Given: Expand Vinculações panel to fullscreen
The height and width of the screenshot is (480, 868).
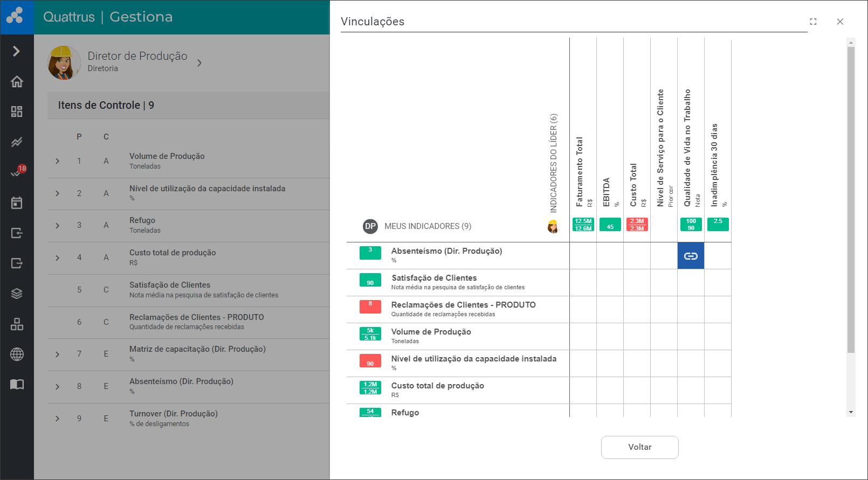Looking at the screenshot, I should tap(813, 22).
